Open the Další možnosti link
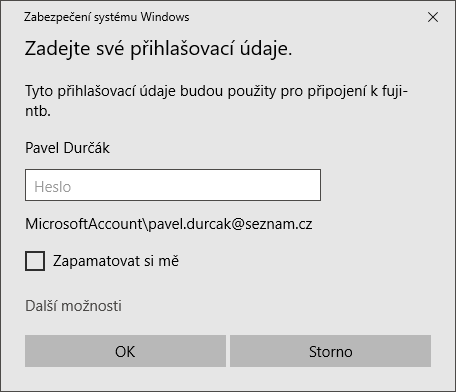 click(73, 306)
